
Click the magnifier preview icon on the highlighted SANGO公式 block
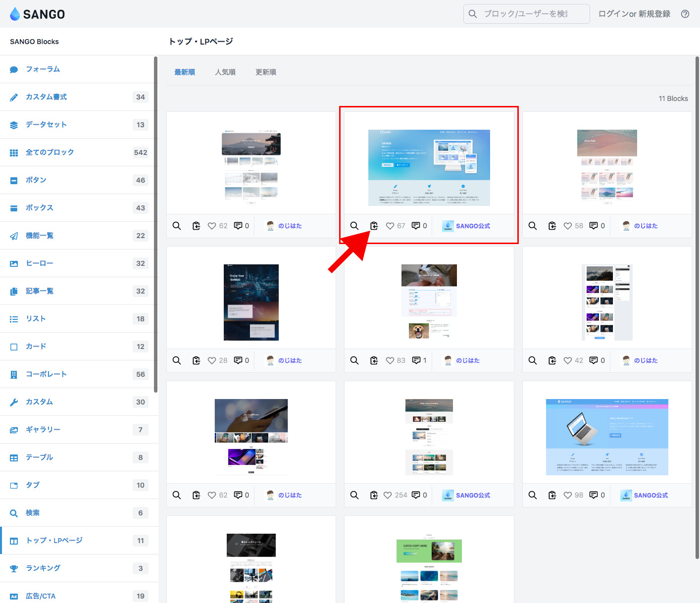pos(354,225)
